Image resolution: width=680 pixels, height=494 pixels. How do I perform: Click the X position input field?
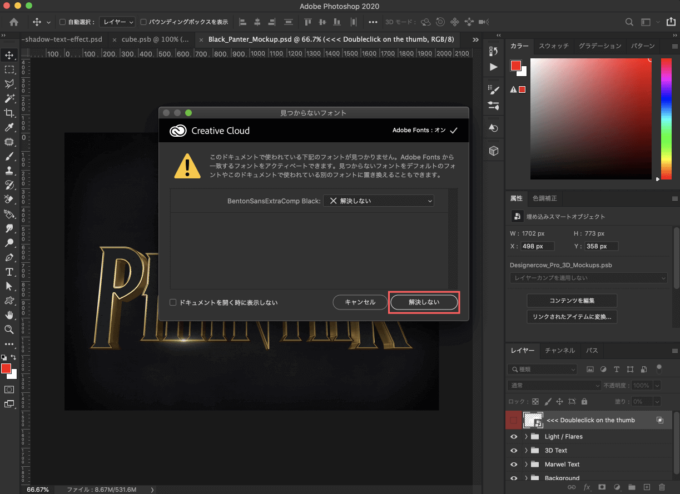pos(537,246)
